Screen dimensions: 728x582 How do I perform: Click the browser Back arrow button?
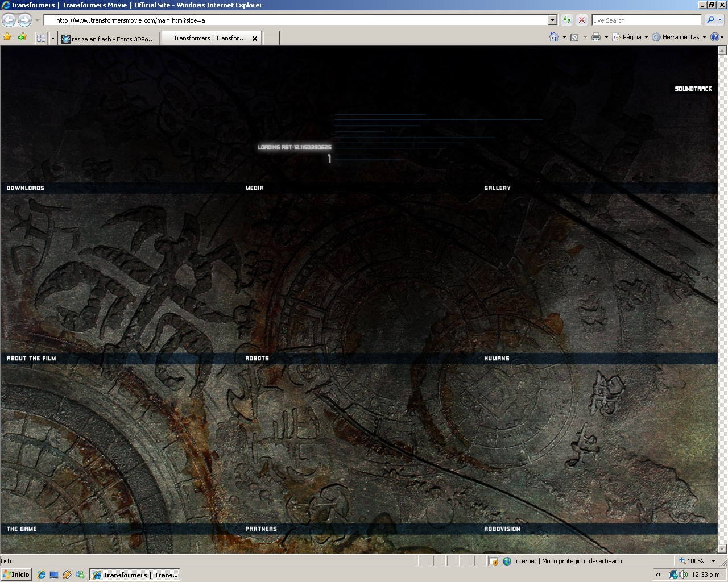(9, 20)
